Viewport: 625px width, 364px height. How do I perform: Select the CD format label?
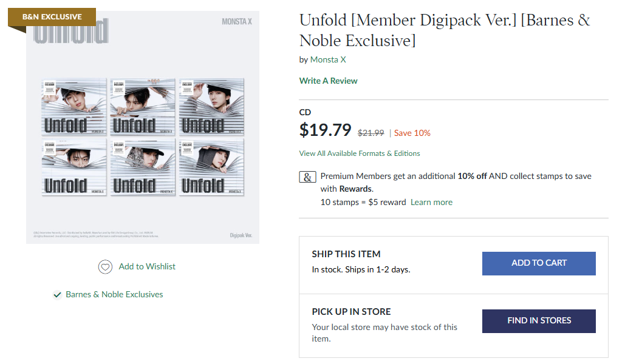pyautogui.click(x=305, y=112)
